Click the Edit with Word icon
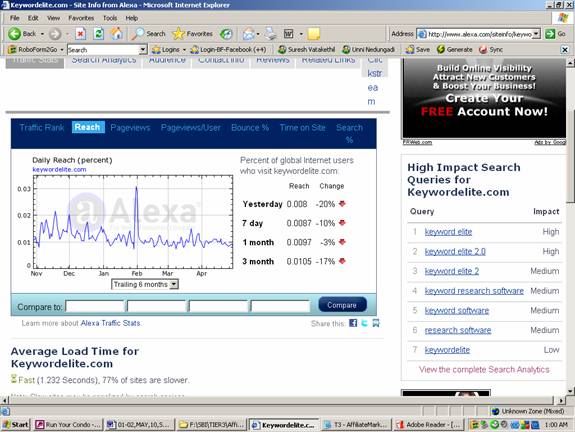The height and width of the screenshot is (432, 575). click(289, 34)
